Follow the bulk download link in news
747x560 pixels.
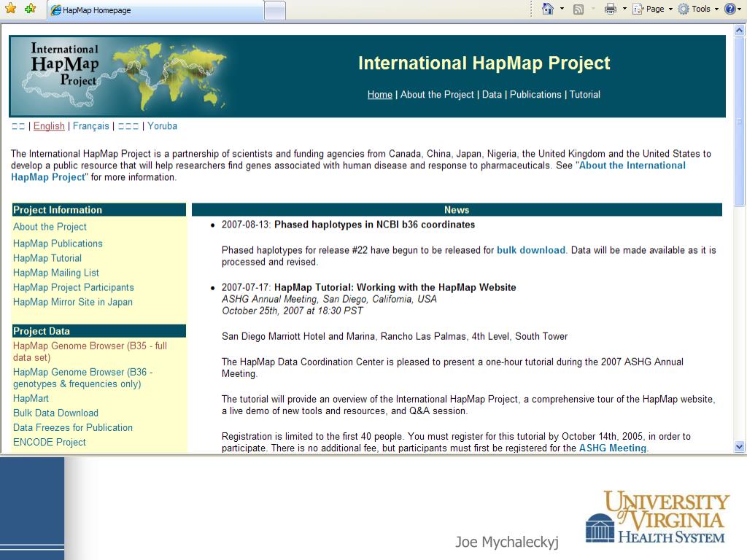click(x=531, y=250)
